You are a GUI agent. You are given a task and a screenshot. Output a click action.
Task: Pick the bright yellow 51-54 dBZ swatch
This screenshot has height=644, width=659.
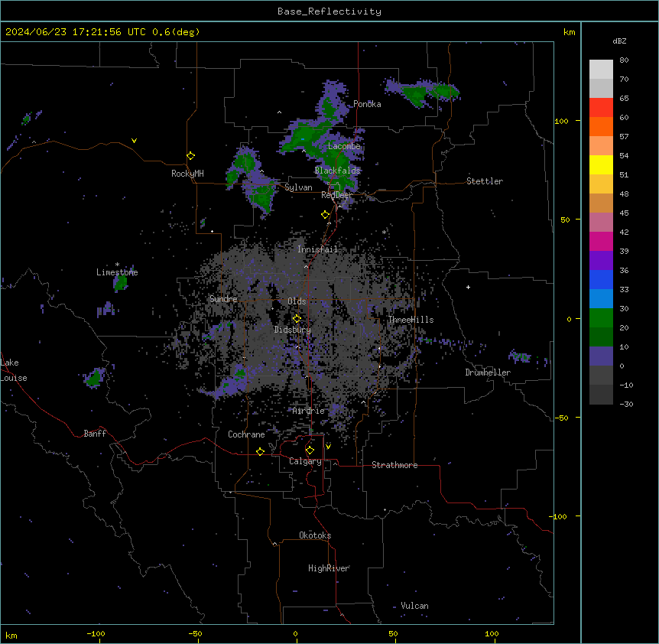pyautogui.click(x=601, y=164)
